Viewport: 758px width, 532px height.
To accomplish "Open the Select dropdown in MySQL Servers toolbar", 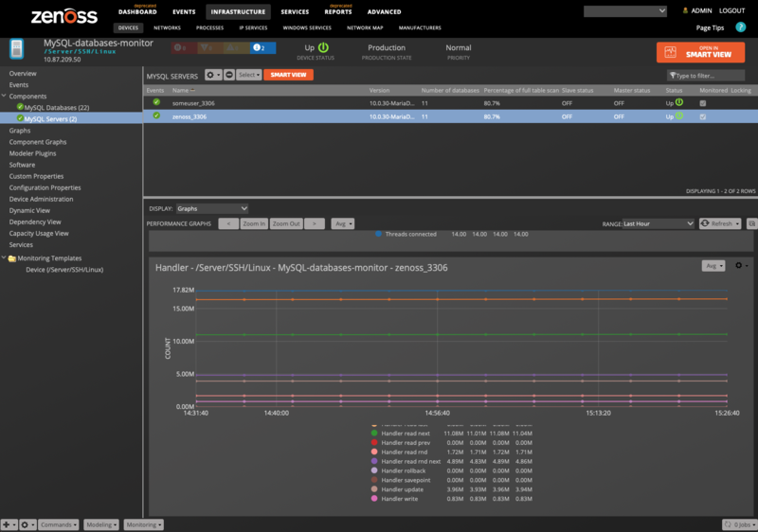I will pyautogui.click(x=249, y=75).
